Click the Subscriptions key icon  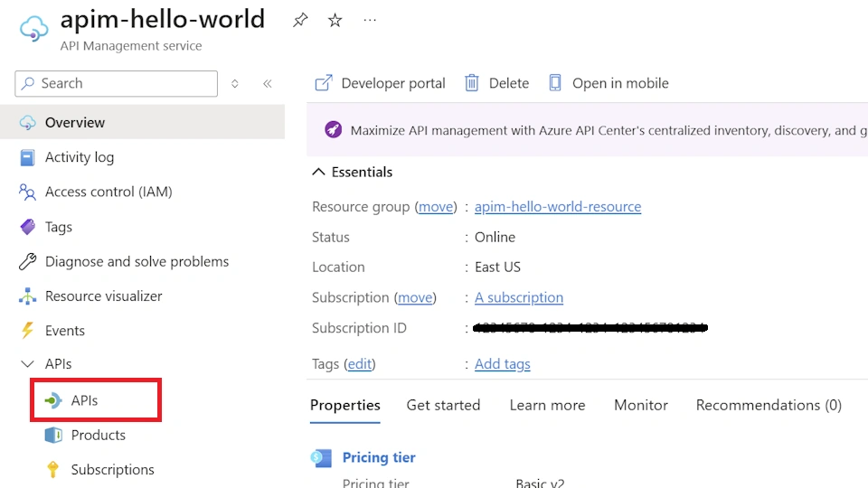click(52, 470)
